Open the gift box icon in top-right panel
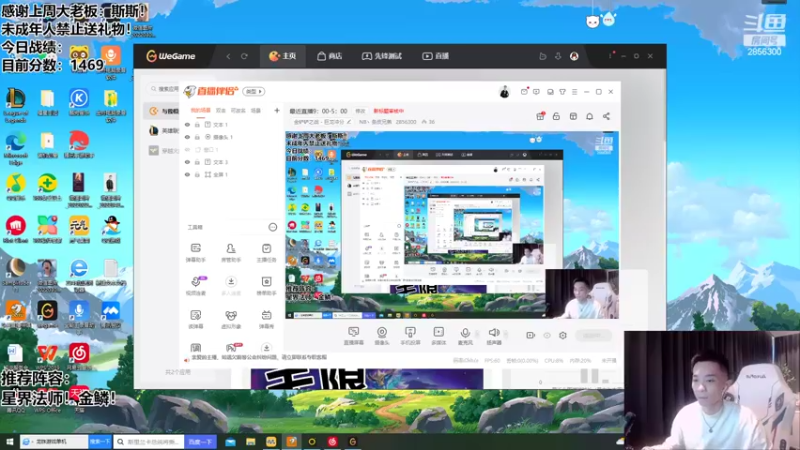 (540, 116)
